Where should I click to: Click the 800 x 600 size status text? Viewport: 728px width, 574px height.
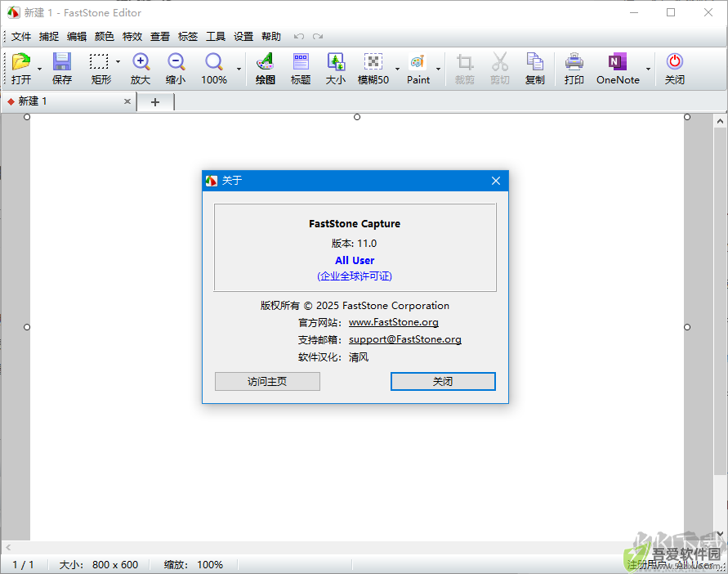(115, 565)
